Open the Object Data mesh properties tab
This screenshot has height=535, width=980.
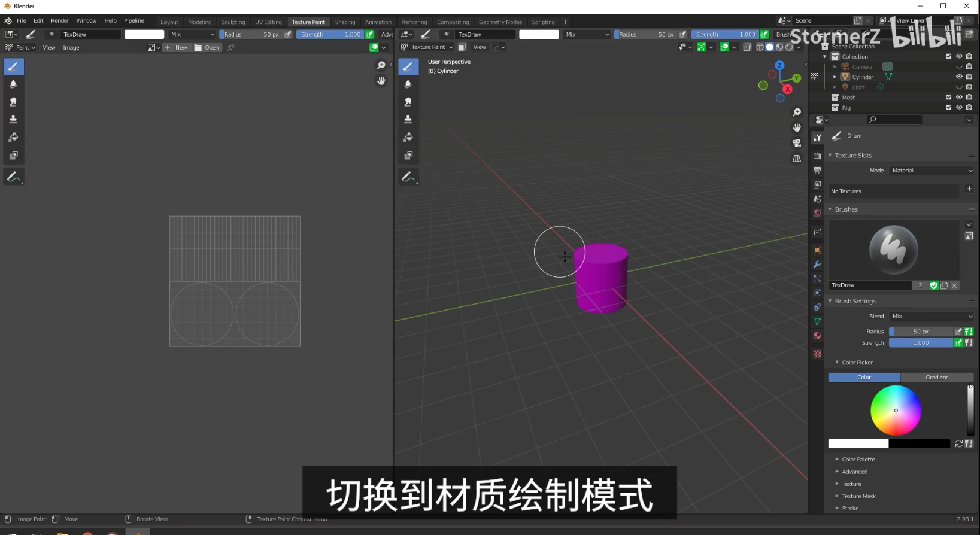817,321
